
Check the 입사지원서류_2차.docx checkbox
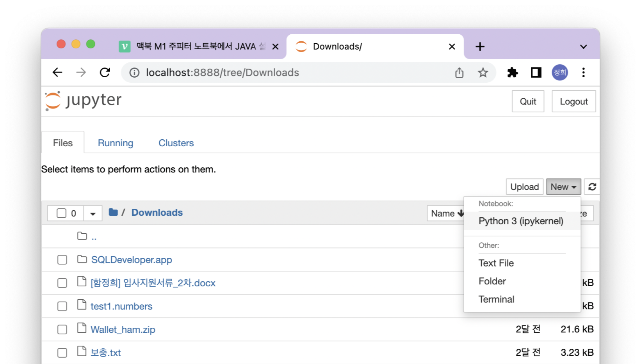(x=62, y=283)
